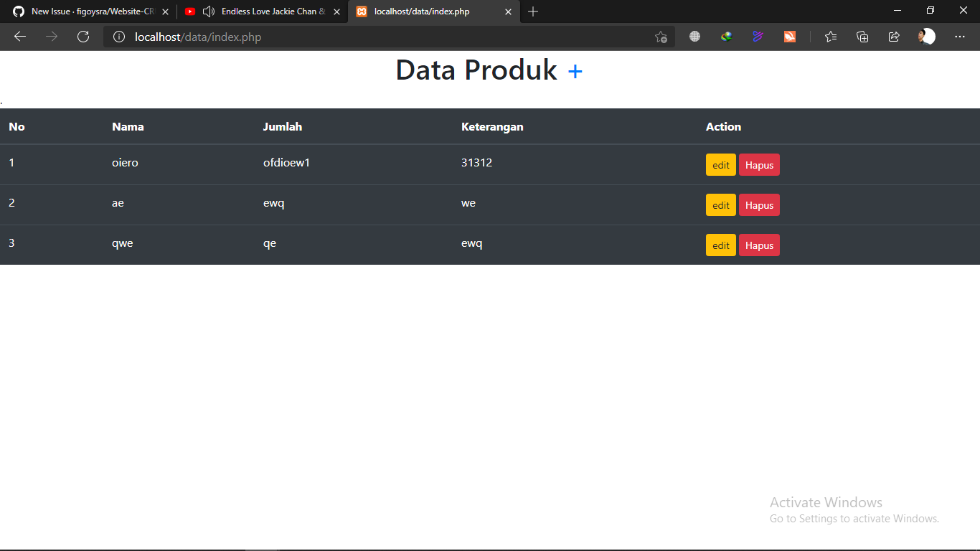This screenshot has width=980, height=551.
Task: Click the share page icon
Action: point(893,37)
